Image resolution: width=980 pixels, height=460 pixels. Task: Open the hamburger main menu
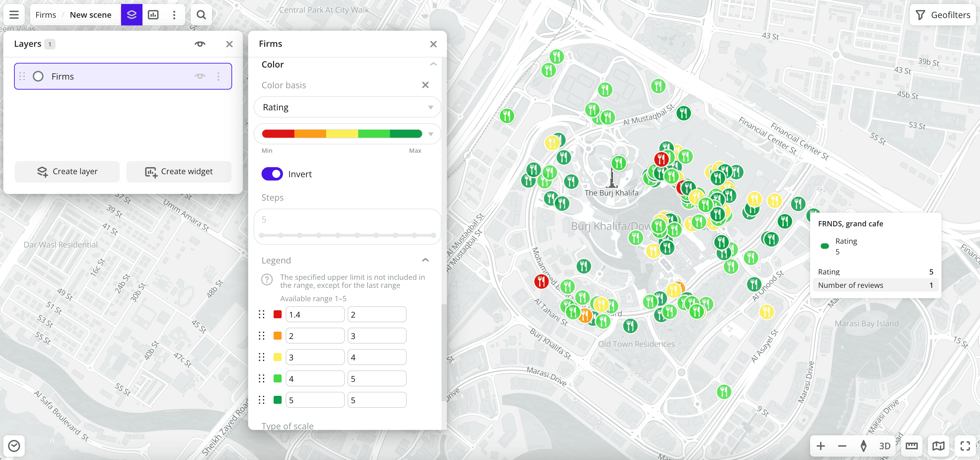[14, 15]
